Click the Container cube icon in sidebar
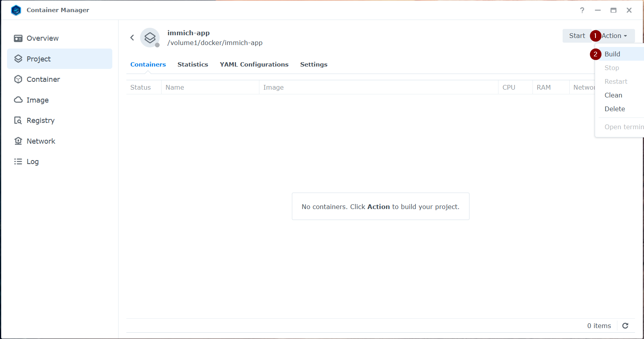This screenshot has width=644, height=339. click(x=18, y=79)
